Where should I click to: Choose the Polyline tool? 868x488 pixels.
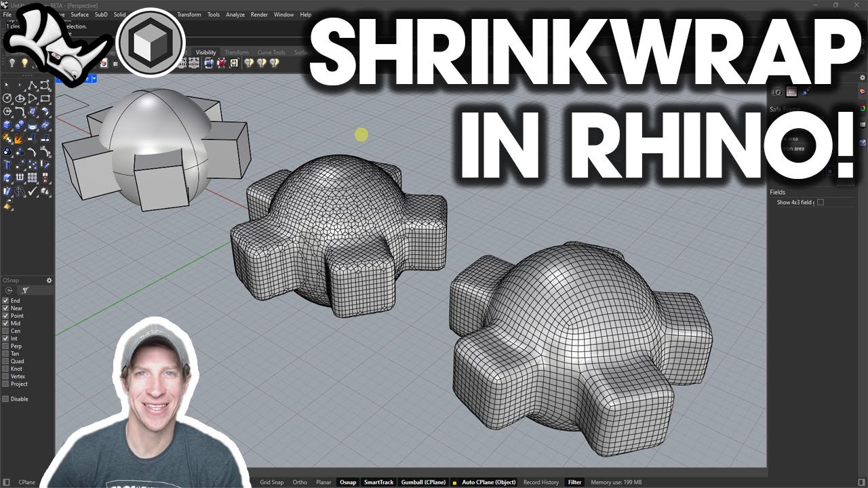point(33,85)
